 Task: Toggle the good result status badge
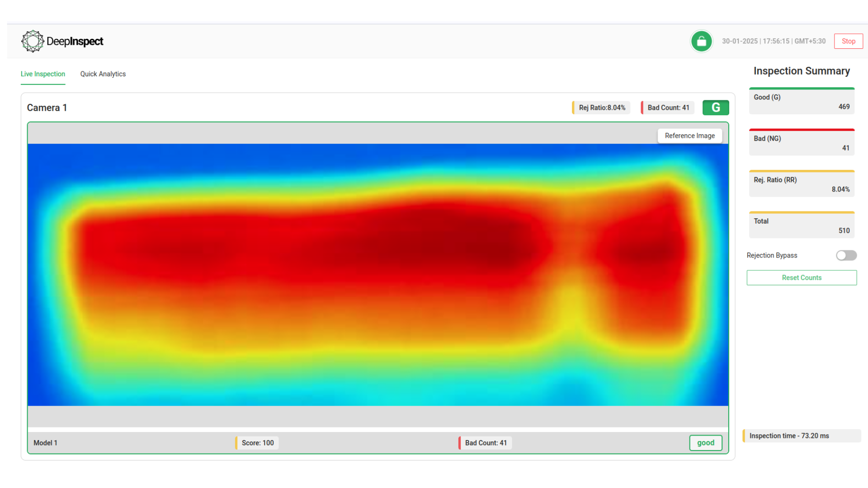coord(705,443)
